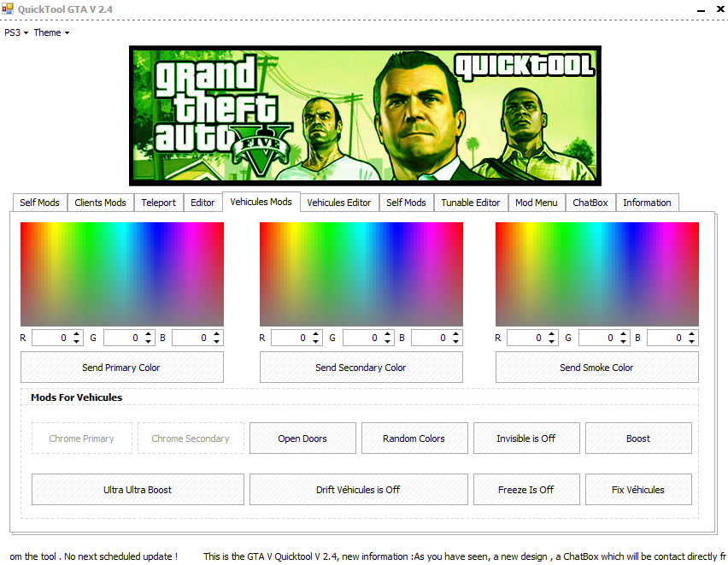Open the ChatBox tab
728x565 pixels.
590,203
